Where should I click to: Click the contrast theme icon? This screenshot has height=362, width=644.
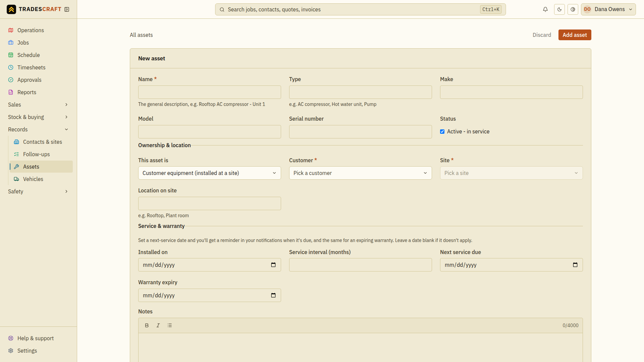point(573,9)
